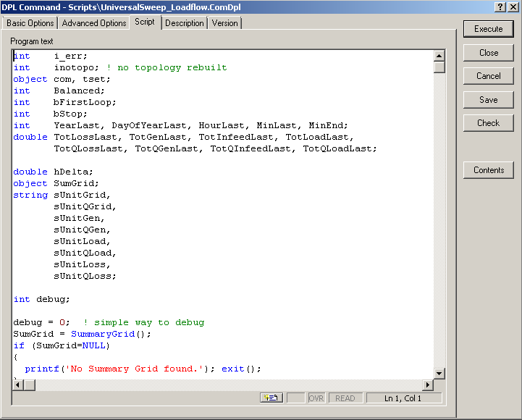Viewport: 522px width, 420px height.
Task: Click the vertical scrollbar down arrow
Action: (439, 374)
